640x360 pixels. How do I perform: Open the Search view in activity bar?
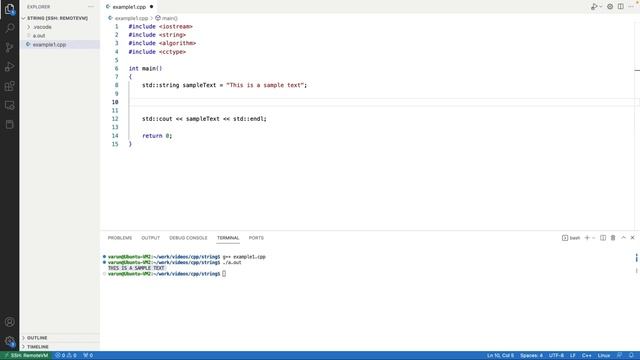pos(9,28)
